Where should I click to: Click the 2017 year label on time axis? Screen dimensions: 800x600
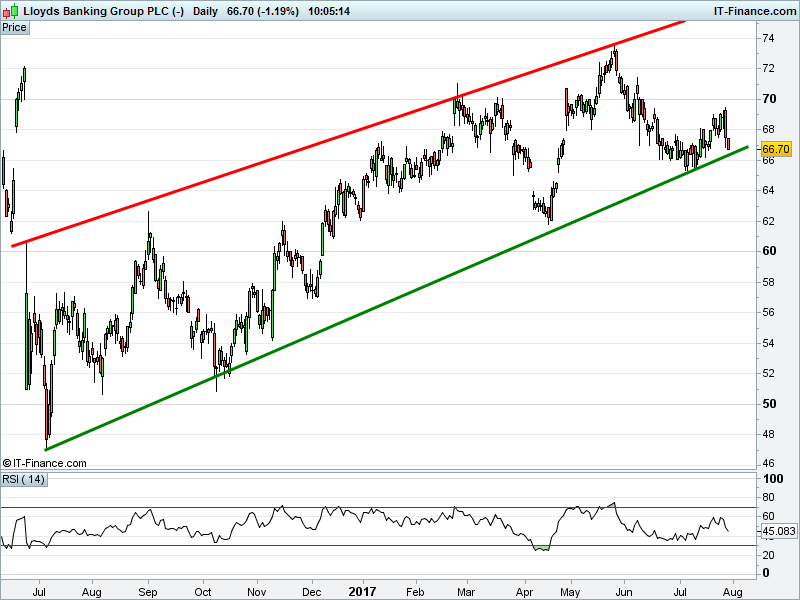[362, 592]
